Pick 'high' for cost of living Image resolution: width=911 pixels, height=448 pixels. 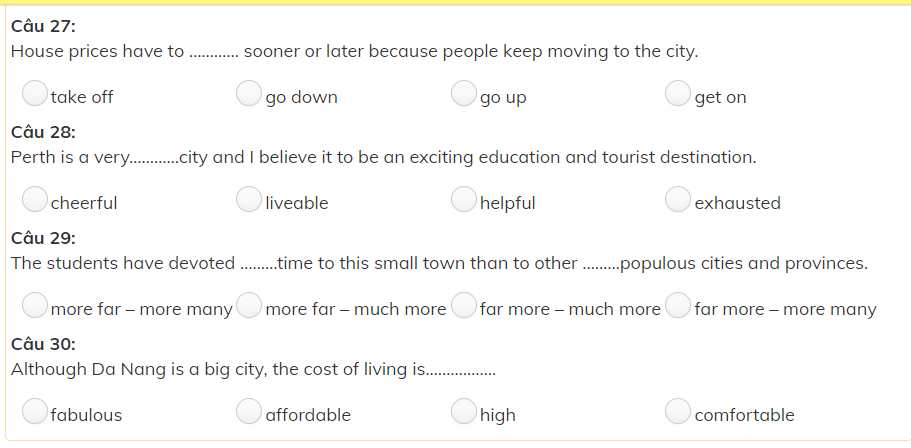[464, 412]
